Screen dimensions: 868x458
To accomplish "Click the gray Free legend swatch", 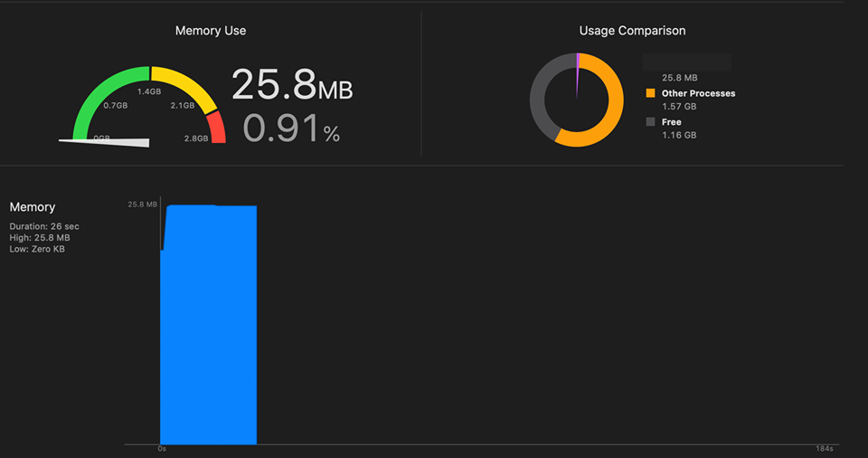I will coord(650,121).
